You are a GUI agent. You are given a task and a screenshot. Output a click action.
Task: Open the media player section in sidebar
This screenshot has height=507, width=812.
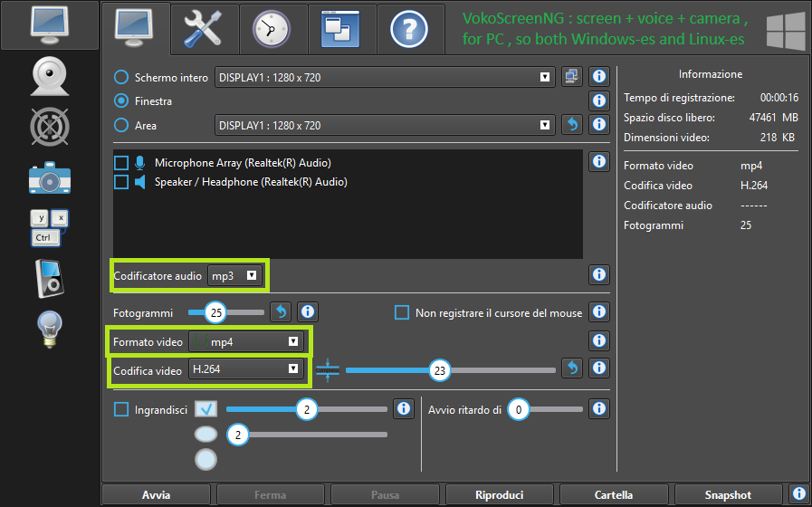[50, 279]
